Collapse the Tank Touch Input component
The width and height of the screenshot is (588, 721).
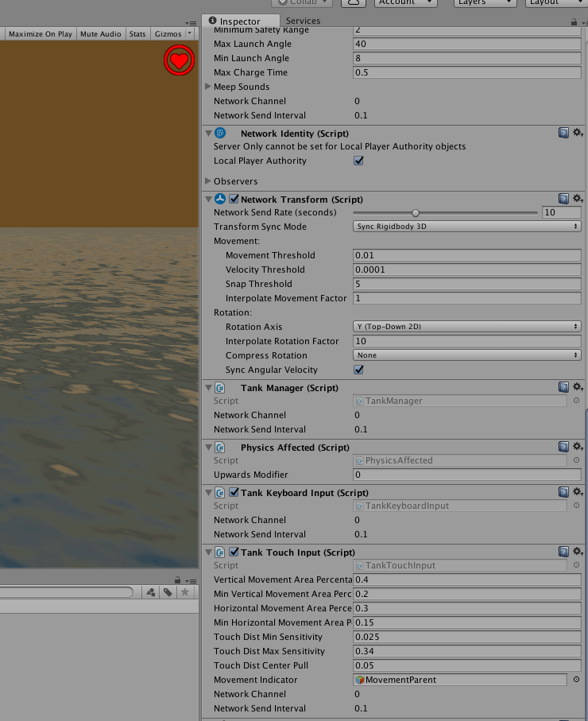tap(208, 552)
